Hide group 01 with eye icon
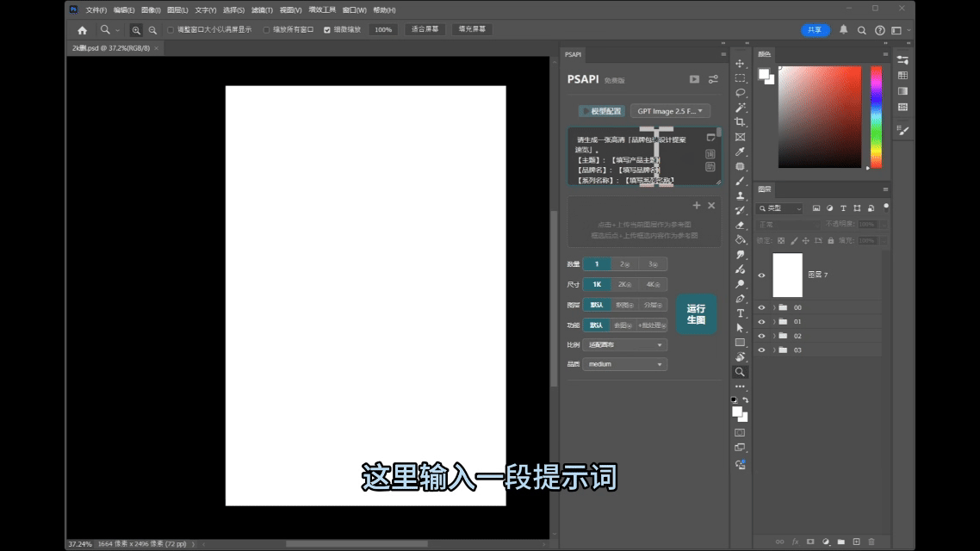Screen dimensions: 980x551 (761, 322)
